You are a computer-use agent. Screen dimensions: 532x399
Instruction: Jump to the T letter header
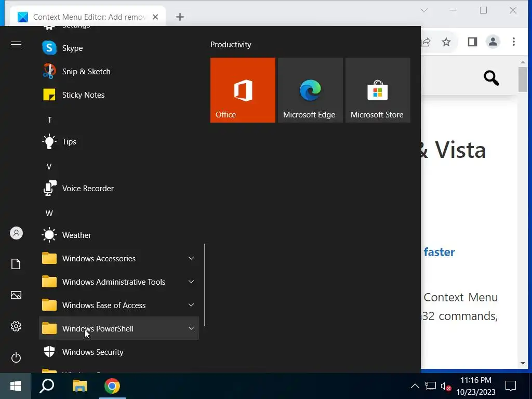(x=49, y=120)
